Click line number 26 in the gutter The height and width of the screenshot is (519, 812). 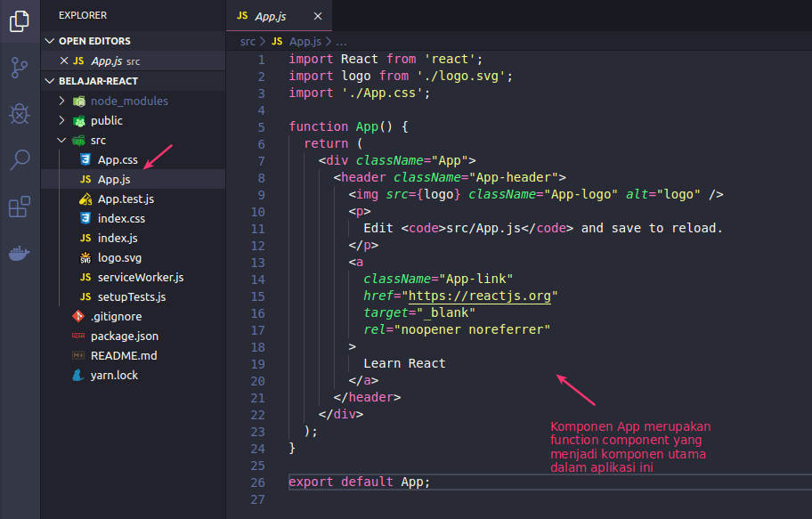coord(258,483)
